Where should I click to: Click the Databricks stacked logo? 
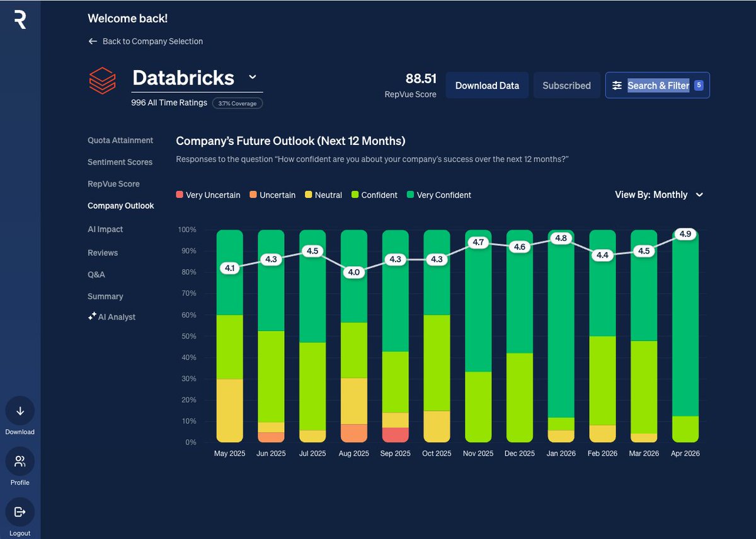pos(102,81)
